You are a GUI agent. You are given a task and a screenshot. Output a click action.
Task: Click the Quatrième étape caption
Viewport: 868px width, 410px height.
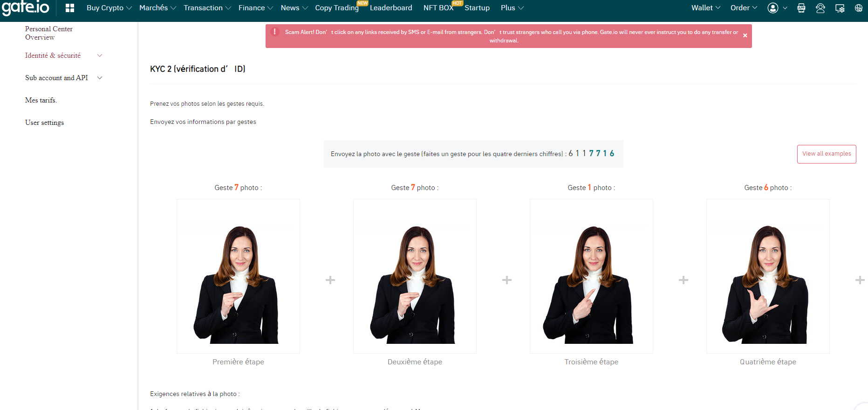[768, 362]
